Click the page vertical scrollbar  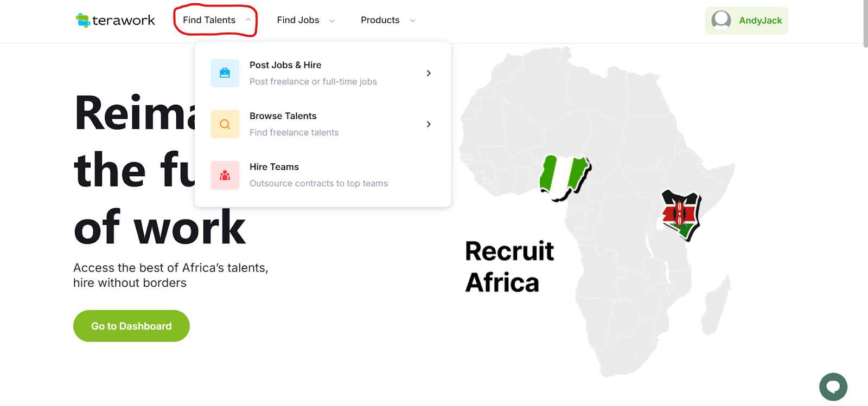click(865, 24)
